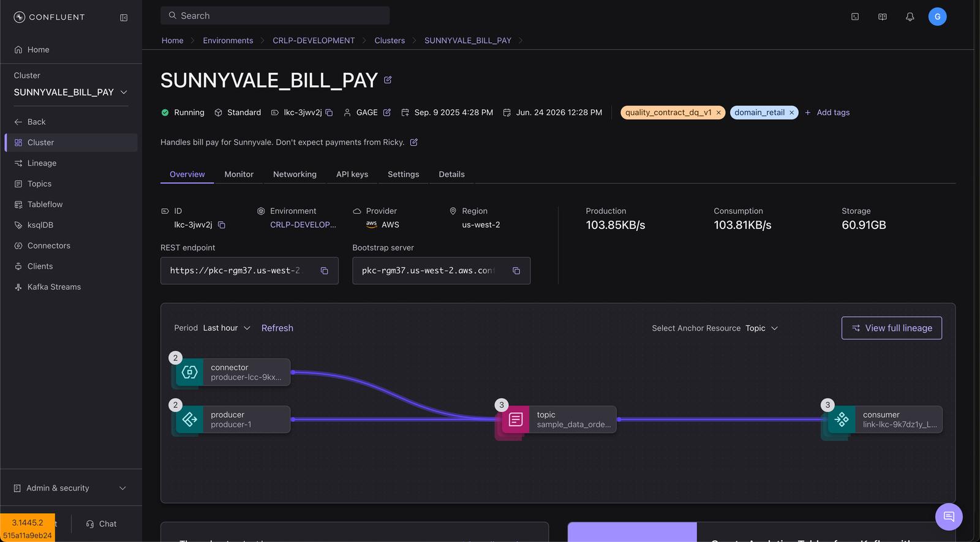Click the Environments breadcrumb link
This screenshot has height=542, width=980.
pyautogui.click(x=228, y=40)
